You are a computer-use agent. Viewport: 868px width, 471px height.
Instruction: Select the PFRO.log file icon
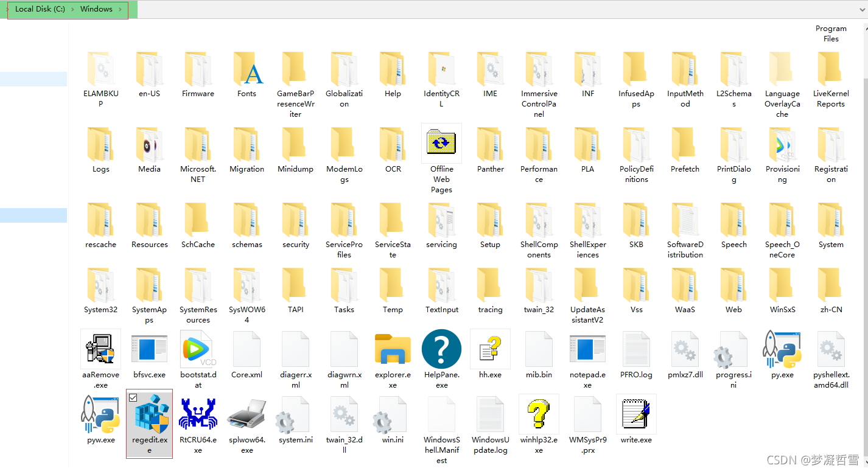pyautogui.click(x=636, y=349)
